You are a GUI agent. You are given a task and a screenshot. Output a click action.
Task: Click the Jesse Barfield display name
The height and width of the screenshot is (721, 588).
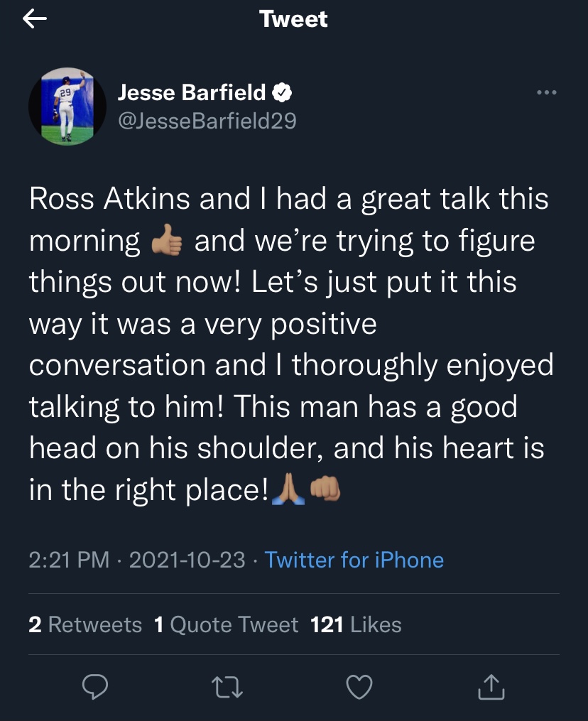click(192, 92)
